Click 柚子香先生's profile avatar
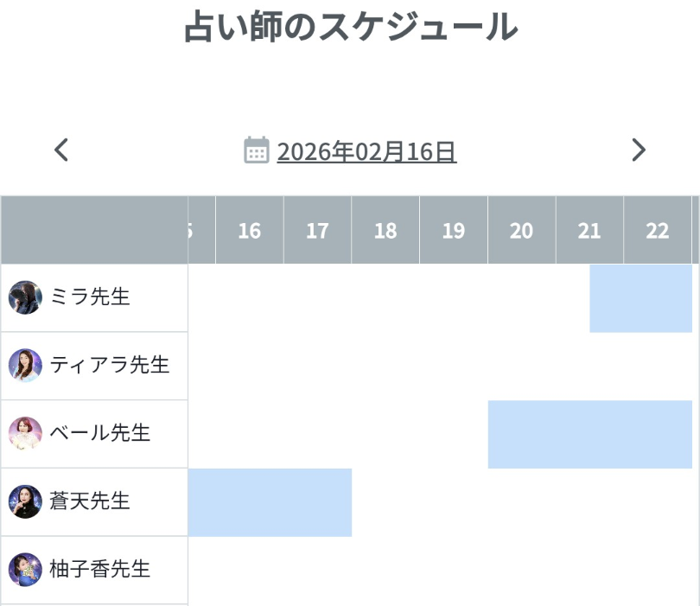This screenshot has height=606, width=700. 25,570
